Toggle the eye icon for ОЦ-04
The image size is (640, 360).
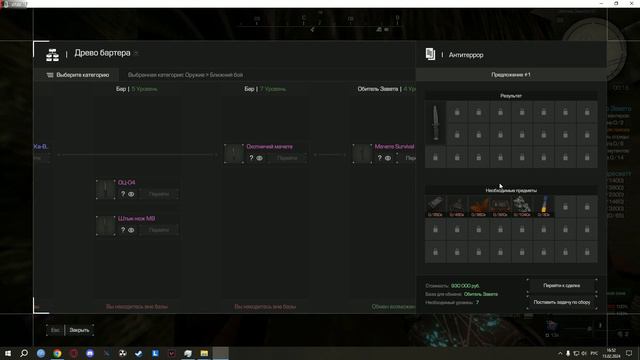pos(131,194)
